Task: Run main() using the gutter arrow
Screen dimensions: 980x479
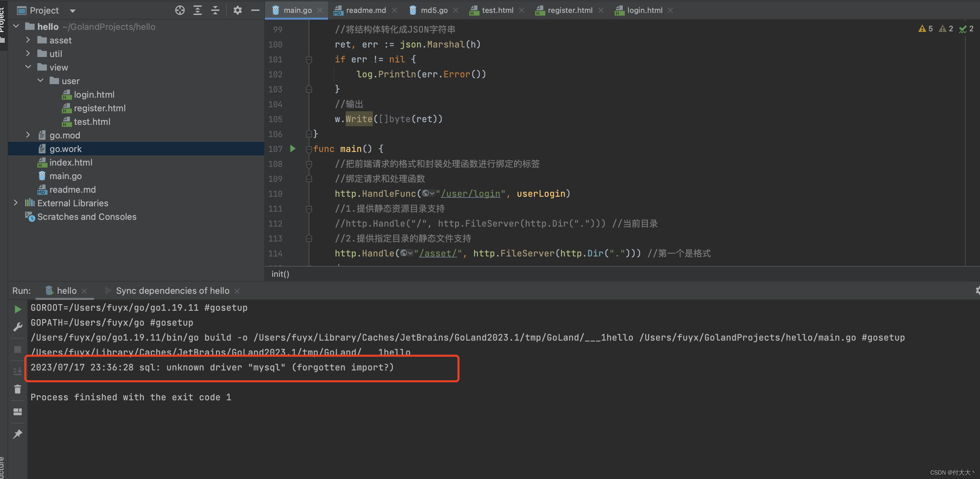Action: point(293,149)
